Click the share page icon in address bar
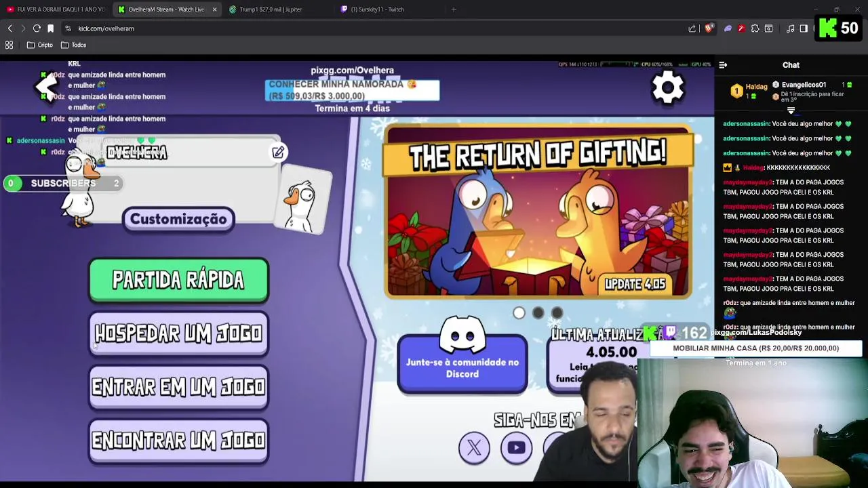The height and width of the screenshot is (488, 868). 692,28
